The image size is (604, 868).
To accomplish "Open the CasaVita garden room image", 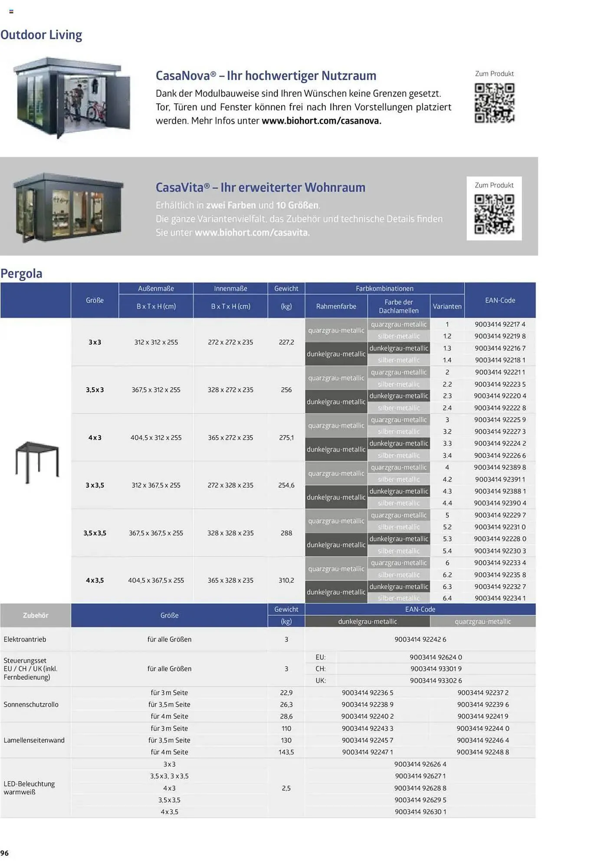I will (69, 207).
